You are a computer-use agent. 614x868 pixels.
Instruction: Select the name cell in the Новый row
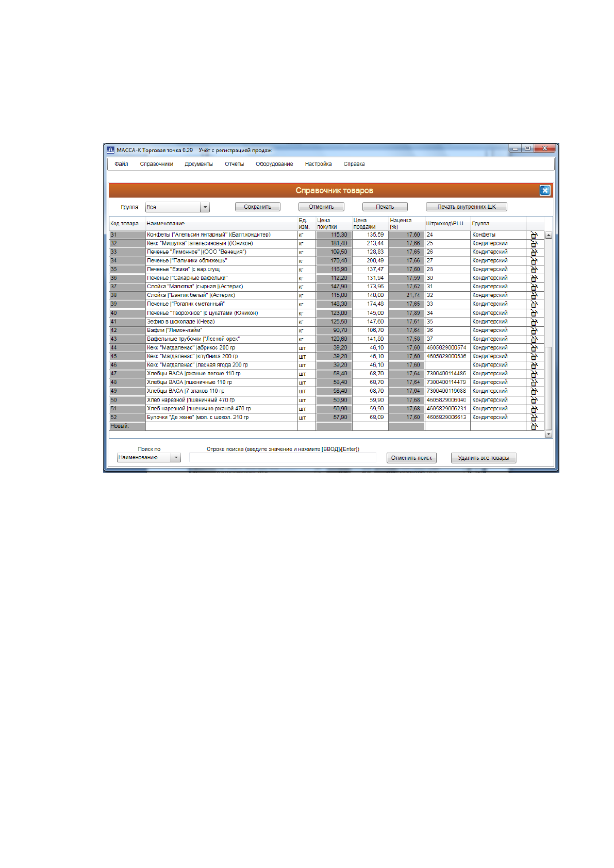point(221,426)
